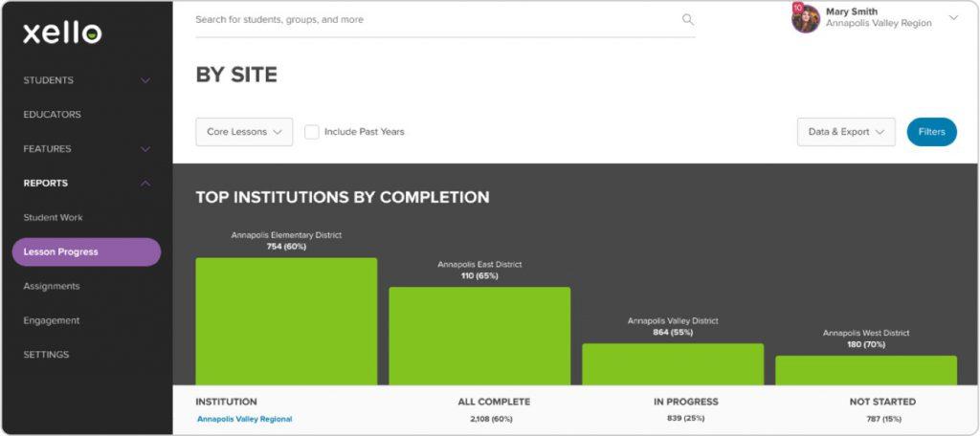Collapse the Reports sidebar section
The height and width of the screenshot is (436, 980).
145,184
